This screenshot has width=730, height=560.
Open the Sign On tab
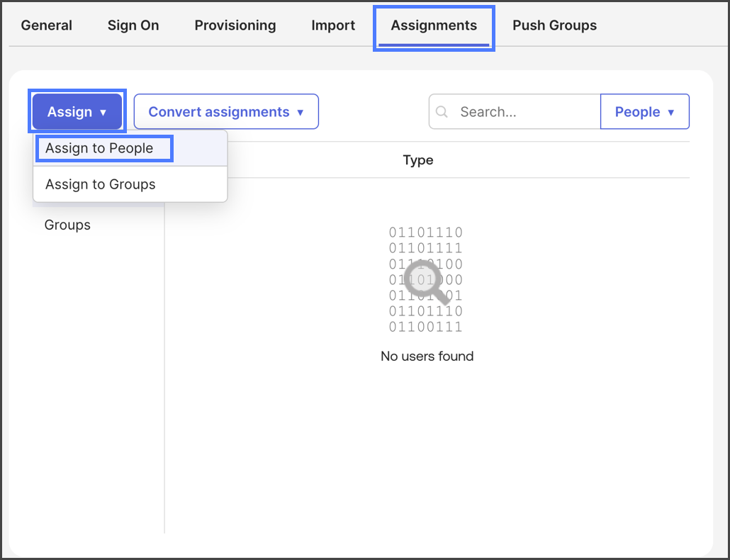pos(133,26)
